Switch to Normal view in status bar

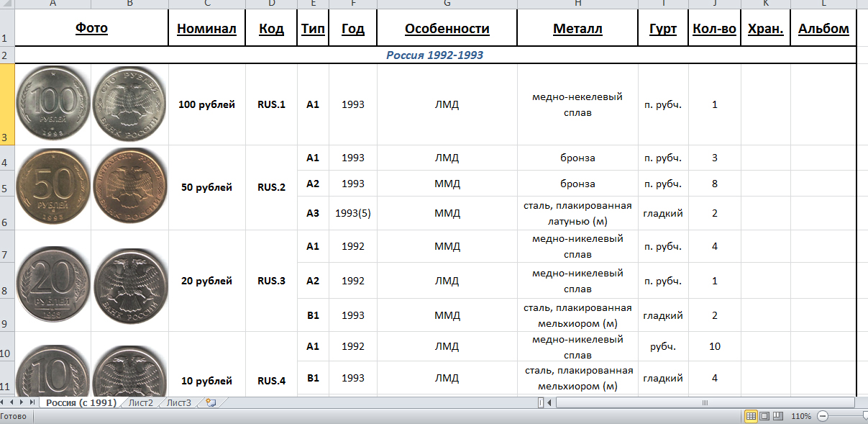pos(751,416)
